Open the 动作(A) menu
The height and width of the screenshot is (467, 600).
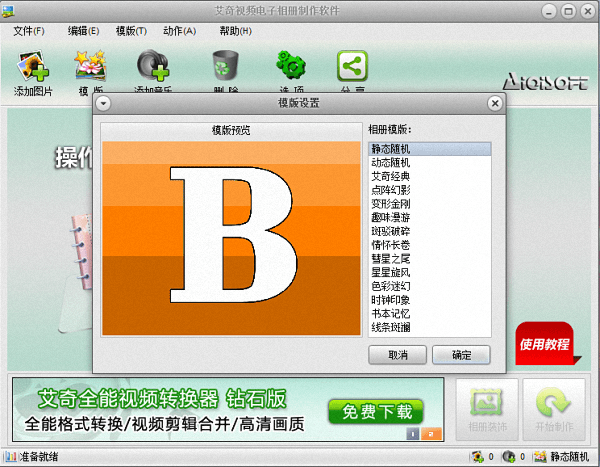point(179,31)
